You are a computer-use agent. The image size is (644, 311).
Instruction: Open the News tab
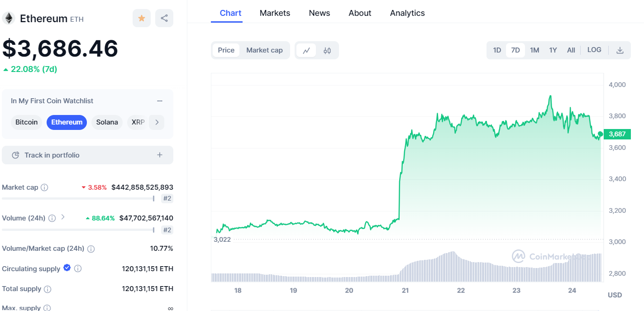(x=320, y=13)
